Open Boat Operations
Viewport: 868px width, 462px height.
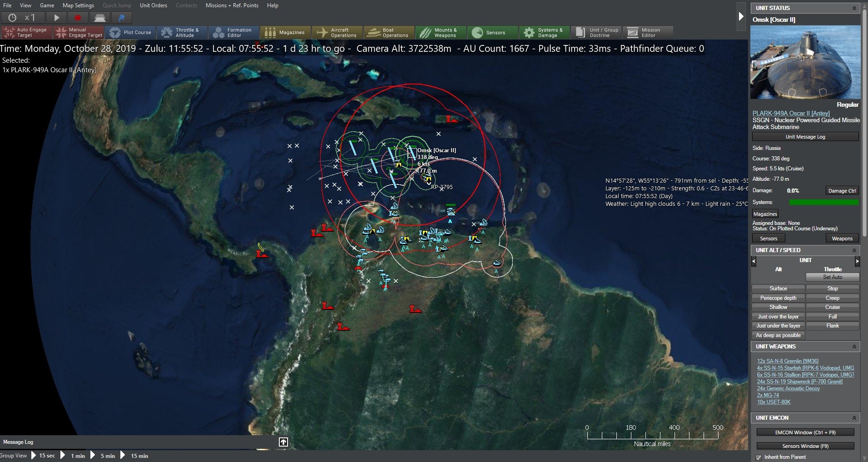click(x=389, y=32)
